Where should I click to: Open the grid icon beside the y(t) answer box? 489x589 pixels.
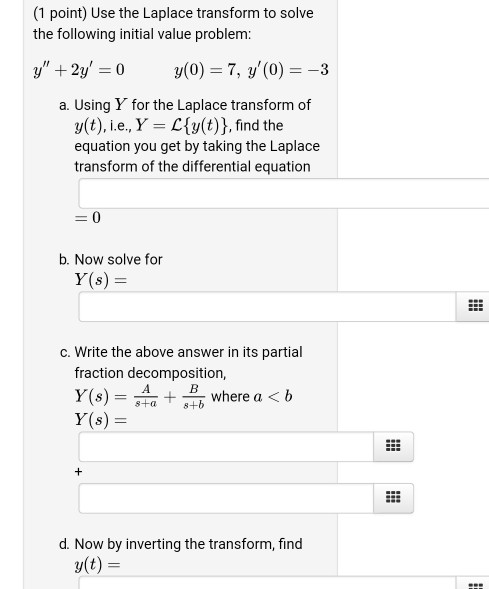[475, 583]
